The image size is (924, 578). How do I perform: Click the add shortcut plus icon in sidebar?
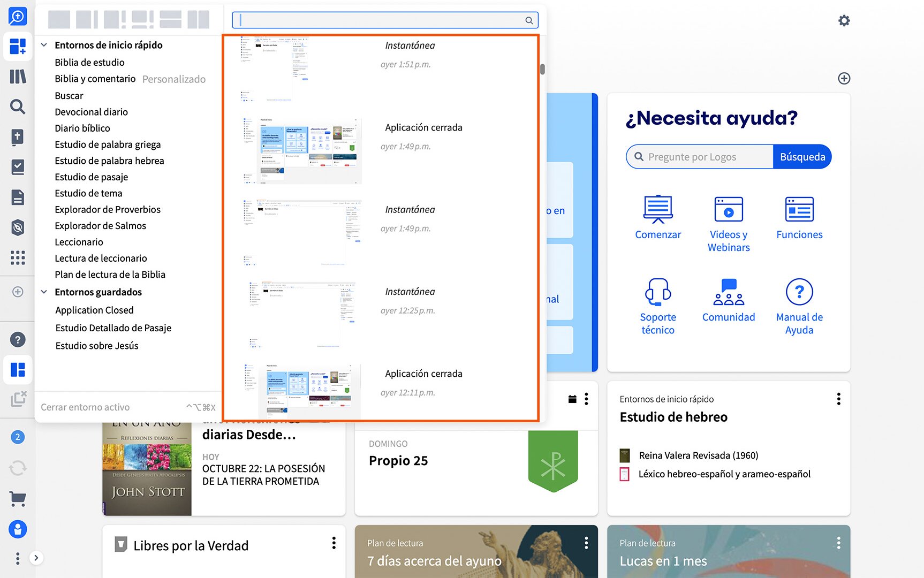[18, 292]
